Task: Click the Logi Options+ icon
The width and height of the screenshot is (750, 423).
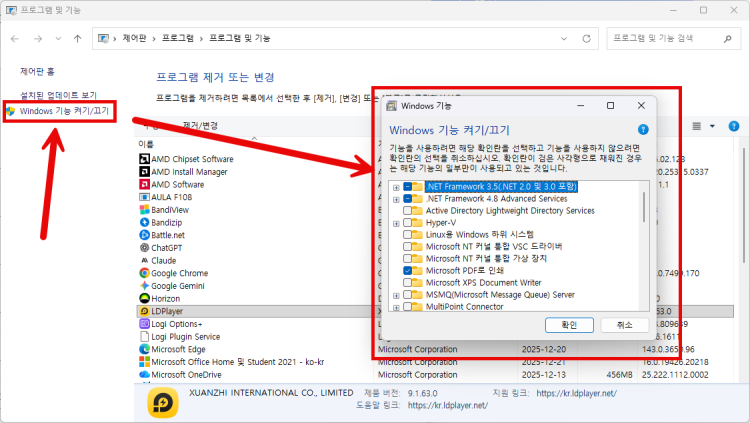Action: coord(144,324)
